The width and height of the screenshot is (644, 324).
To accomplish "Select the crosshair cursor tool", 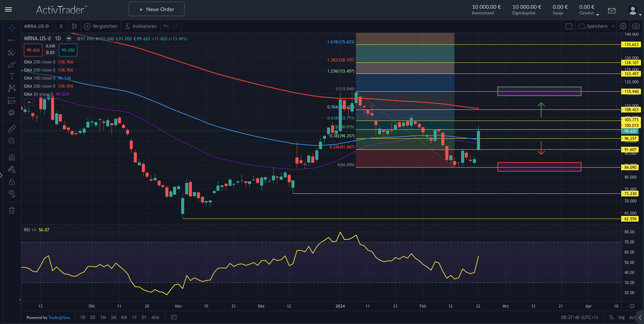I will [x=12, y=28].
